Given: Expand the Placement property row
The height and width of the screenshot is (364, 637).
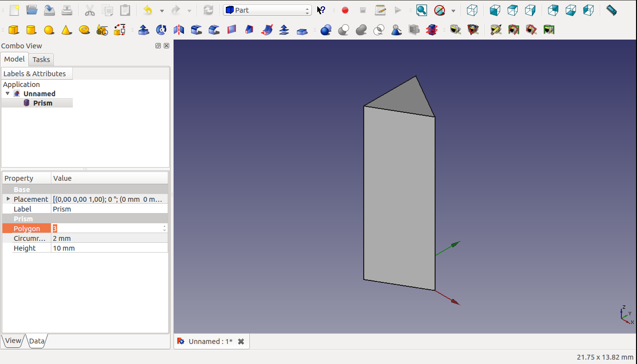Looking at the screenshot, I should click(8, 199).
